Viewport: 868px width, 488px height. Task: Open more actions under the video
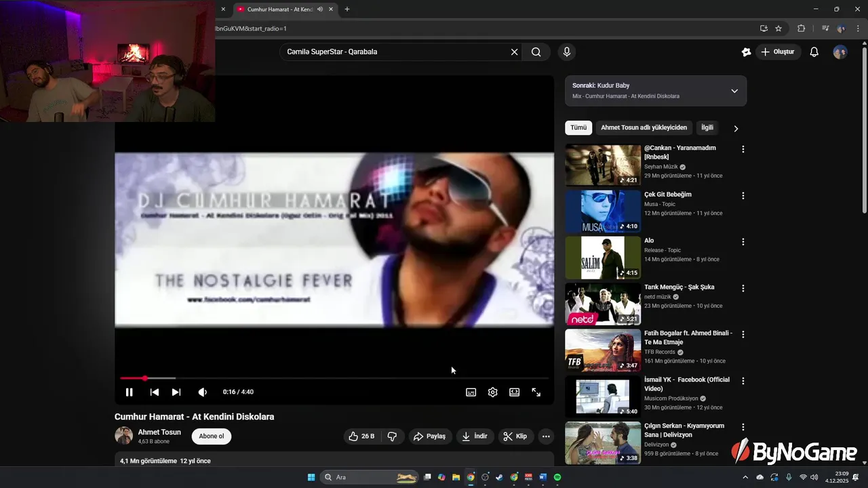(x=546, y=436)
